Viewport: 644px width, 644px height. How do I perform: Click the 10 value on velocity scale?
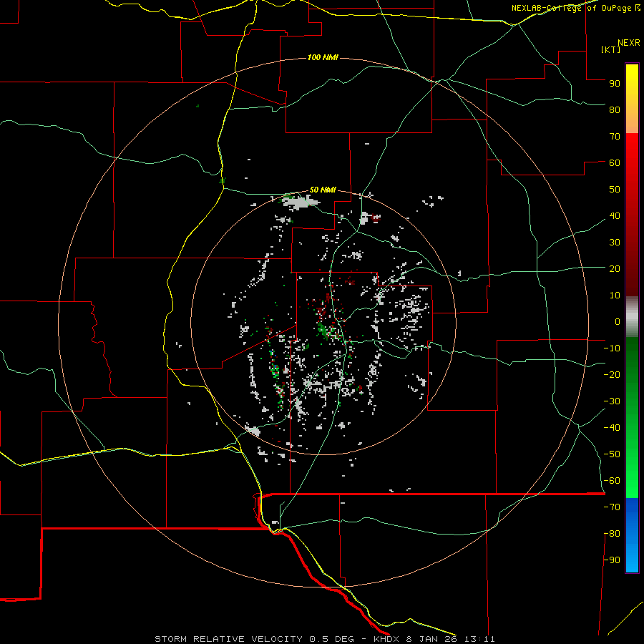[x=615, y=296]
